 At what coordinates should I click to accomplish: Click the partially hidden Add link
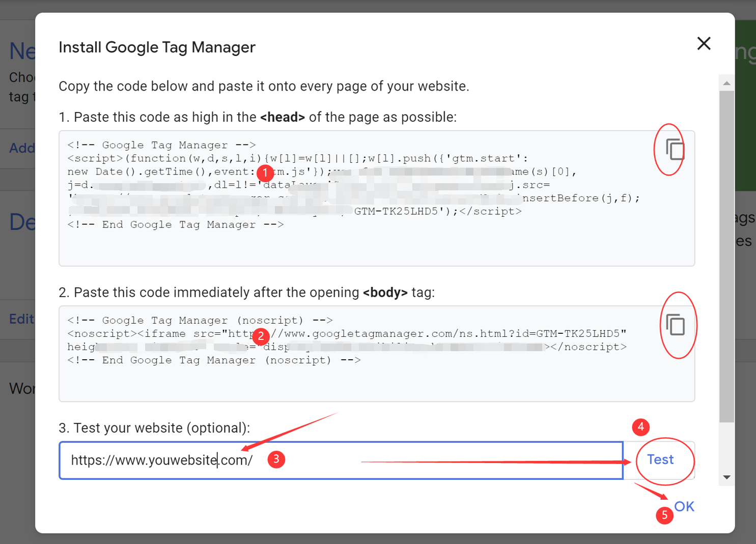point(22,148)
